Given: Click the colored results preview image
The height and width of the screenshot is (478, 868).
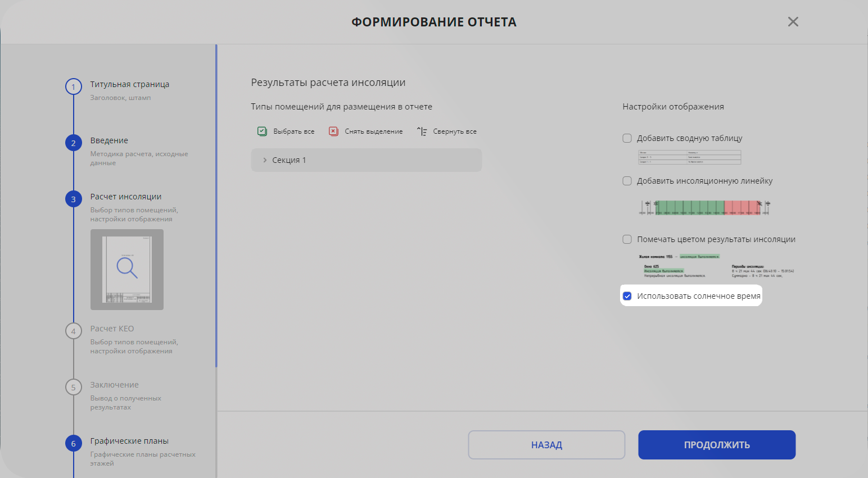Looking at the screenshot, I should click(x=716, y=266).
